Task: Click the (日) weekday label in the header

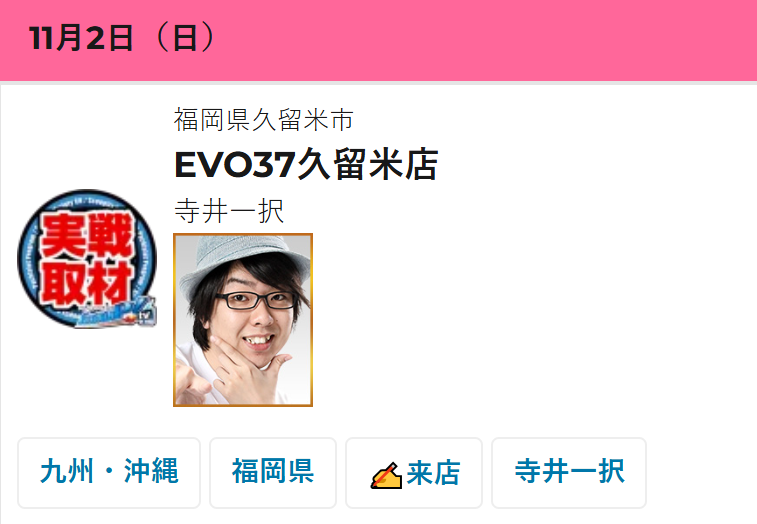Action: click(185, 38)
